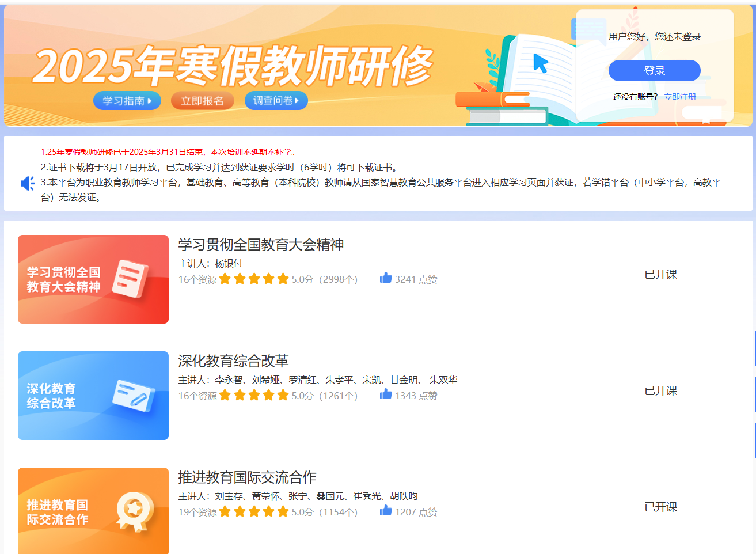The width and height of the screenshot is (756, 554).
Task: Click rating text 5.0分（1261个）
Action: pos(325,396)
